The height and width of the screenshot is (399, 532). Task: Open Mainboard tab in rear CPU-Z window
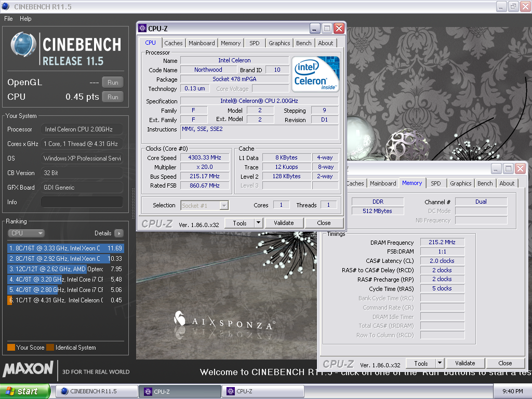383,183
